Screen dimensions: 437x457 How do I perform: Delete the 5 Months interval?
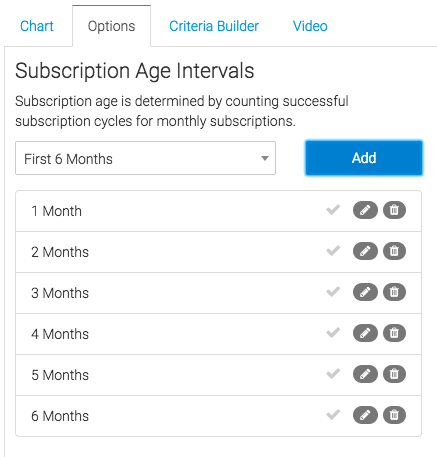point(394,374)
